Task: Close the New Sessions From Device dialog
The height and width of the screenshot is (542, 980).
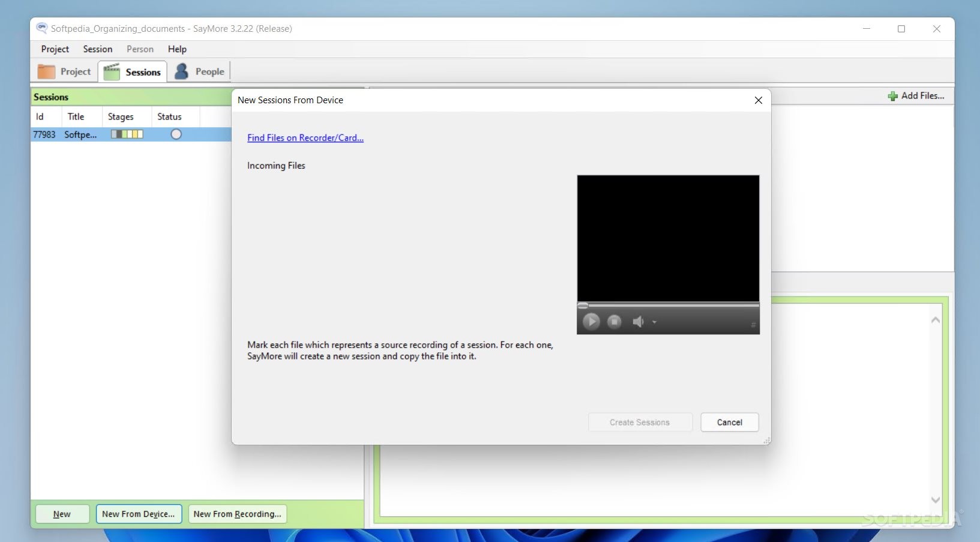Action: click(758, 100)
